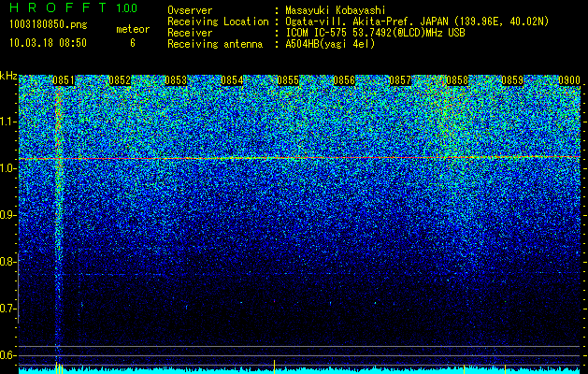This screenshot has height=374, width=588.
Task: Click the 0859 time marker
Action: pos(512,80)
